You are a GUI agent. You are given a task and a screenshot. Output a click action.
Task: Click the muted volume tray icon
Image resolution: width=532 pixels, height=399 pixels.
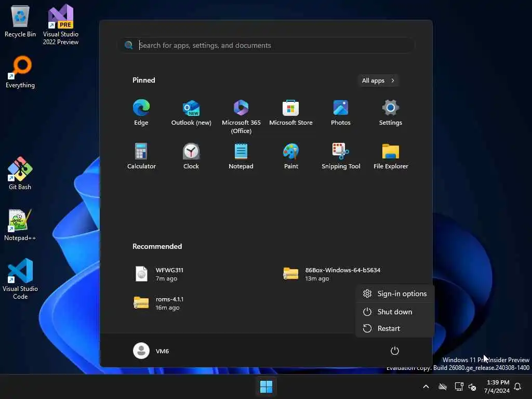click(x=472, y=387)
